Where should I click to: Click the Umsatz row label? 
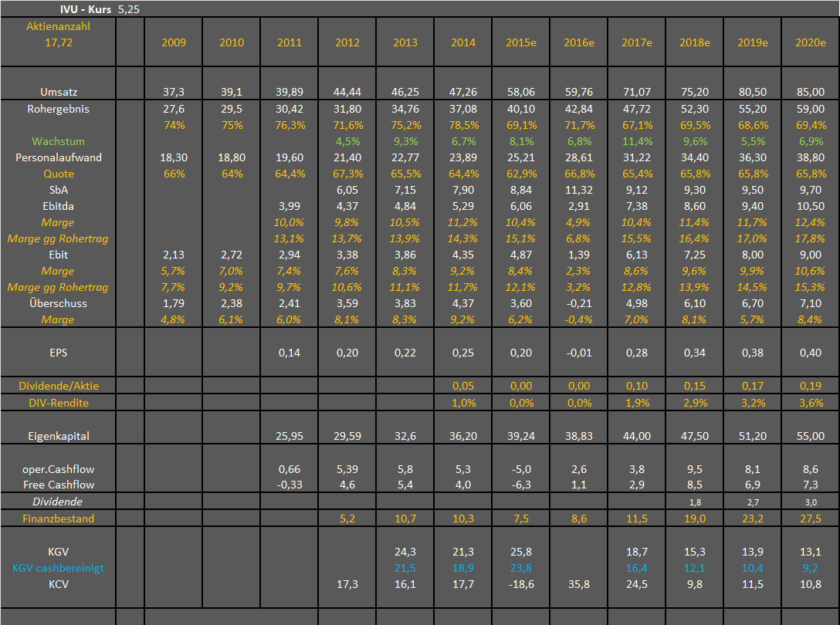click(59, 92)
